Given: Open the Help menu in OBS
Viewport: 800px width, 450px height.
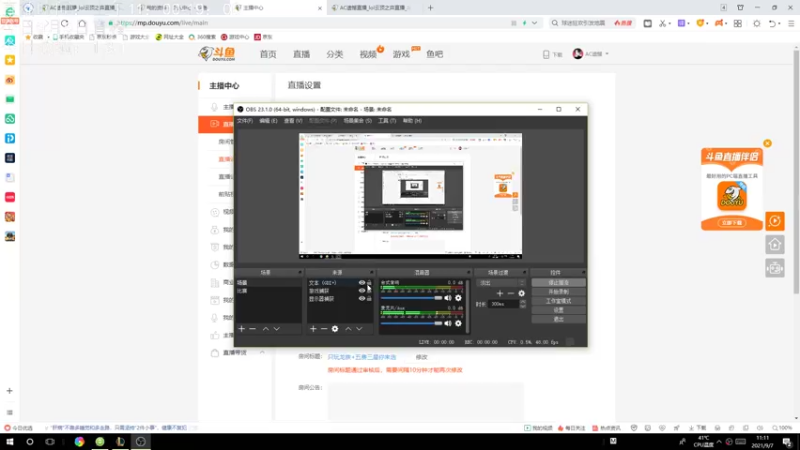Looking at the screenshot, I should click(x=412, y=121).
